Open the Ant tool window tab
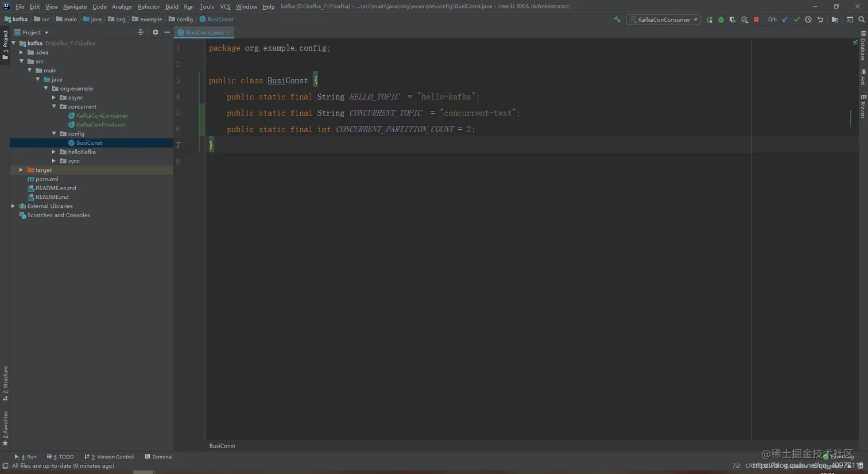The height and width of the screenshot is (474, 868). 863,77
